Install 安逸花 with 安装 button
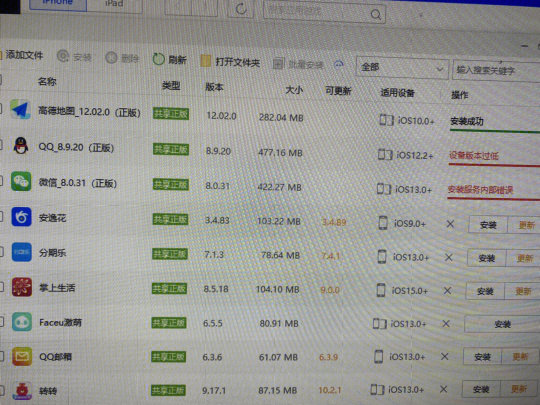The height and width of the screenshot is (405, 540). pos(488,225)
